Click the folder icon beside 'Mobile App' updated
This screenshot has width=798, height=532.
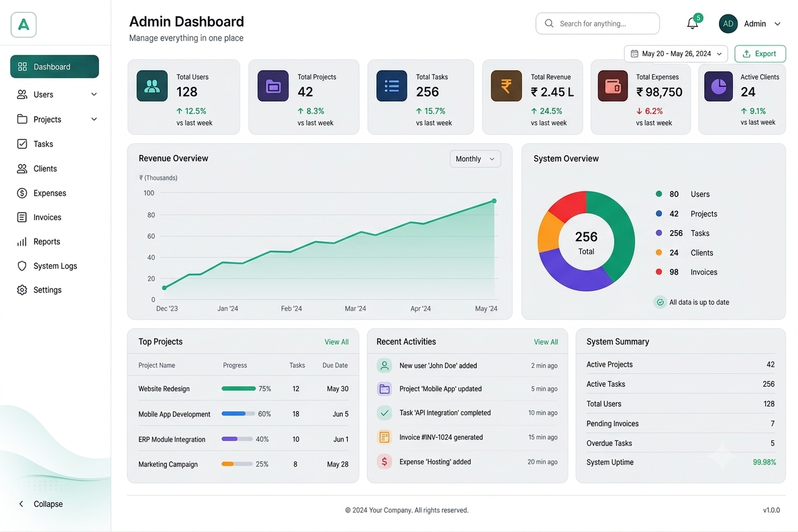tap(384, 389)
